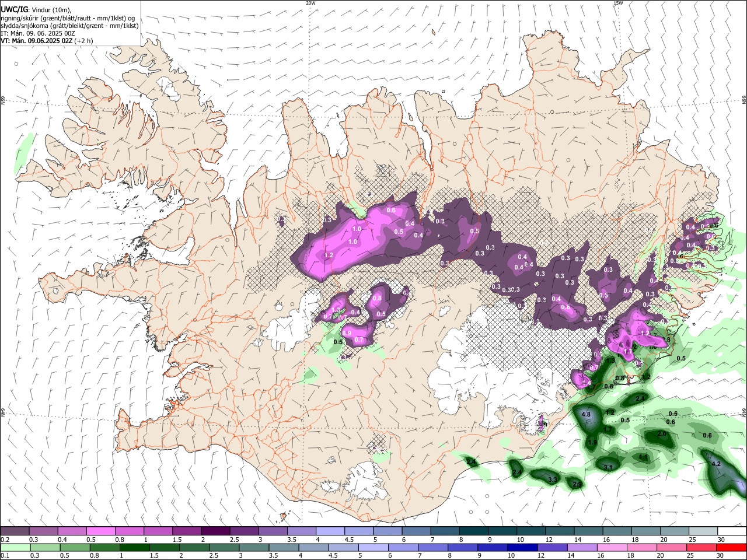The height and width of the screenshot is (560, 747).
Task: Click the 2.0 rain value on the map
Action: tap(662, 434)
